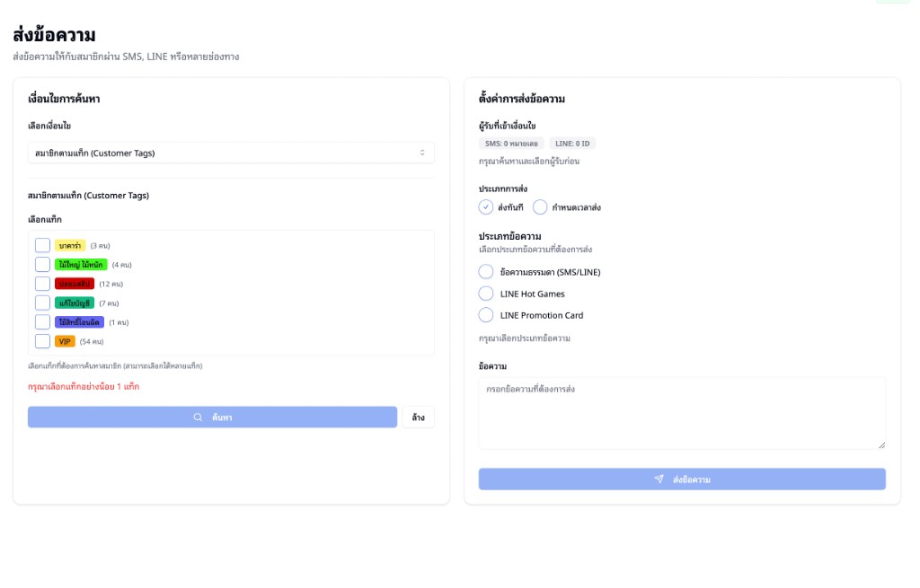Tick the purple tag (1 คน) checkbox
The height and width of the screenshot is (588, 920).
coord(42,322)
